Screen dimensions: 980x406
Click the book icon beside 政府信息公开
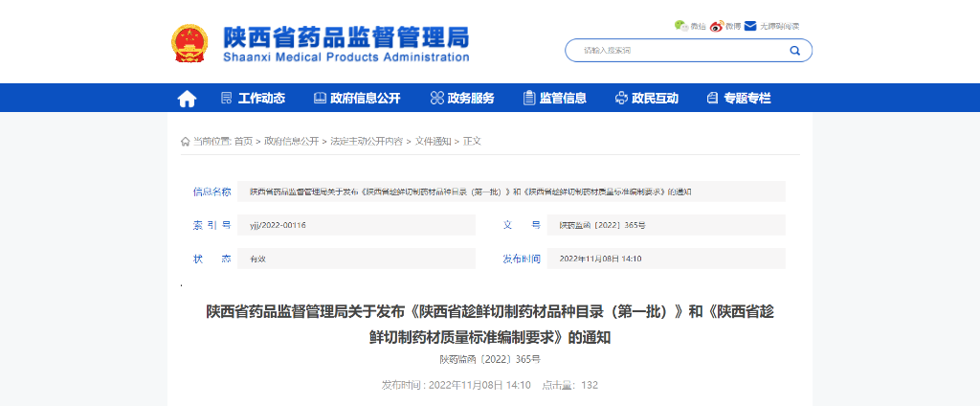321,98
